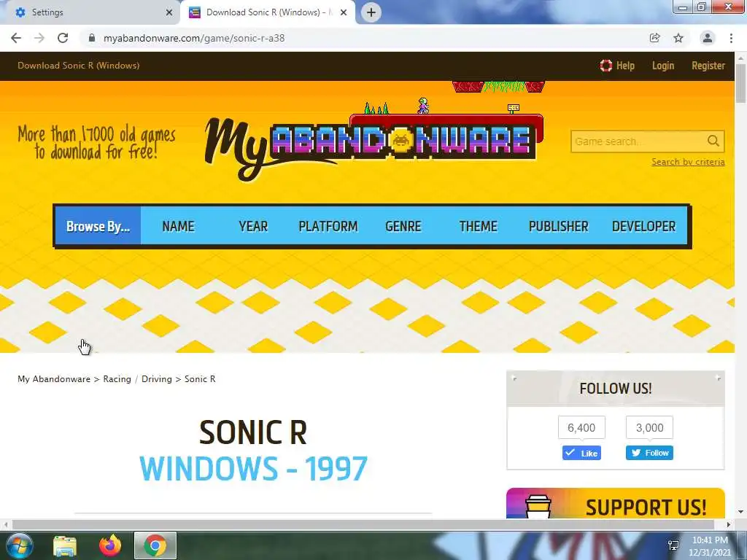Open the Windows Start menu

(20, 545)
